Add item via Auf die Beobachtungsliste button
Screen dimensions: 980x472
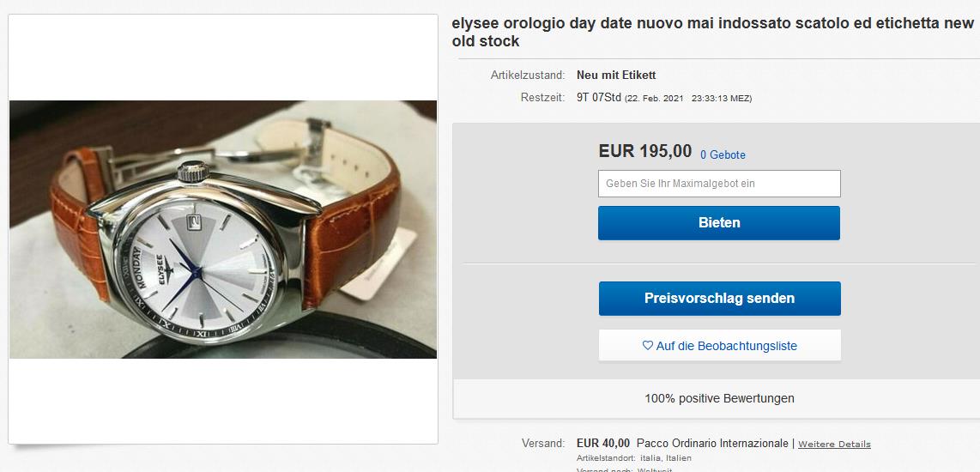719,345
